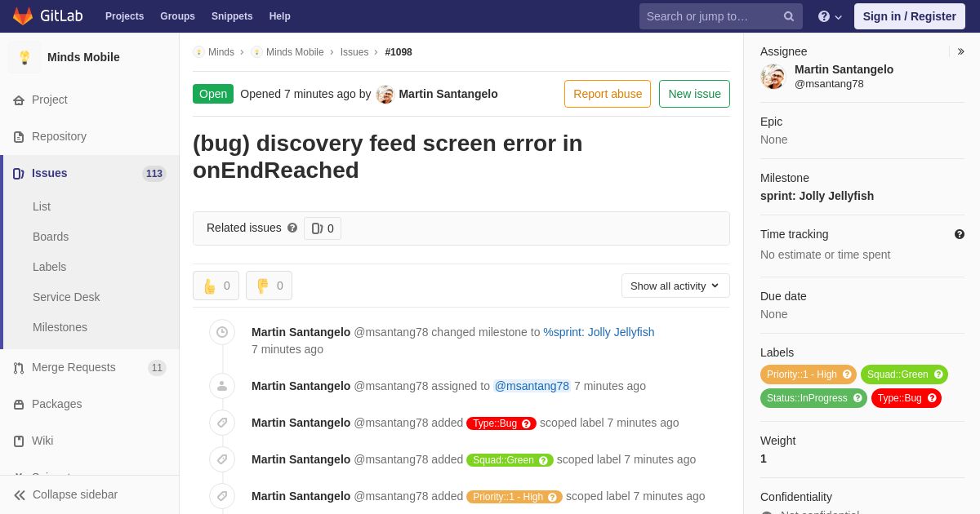Click the @msantang78 mention link in activity
This screenshot has width=980, height=514.
click(x=532, y=386)
